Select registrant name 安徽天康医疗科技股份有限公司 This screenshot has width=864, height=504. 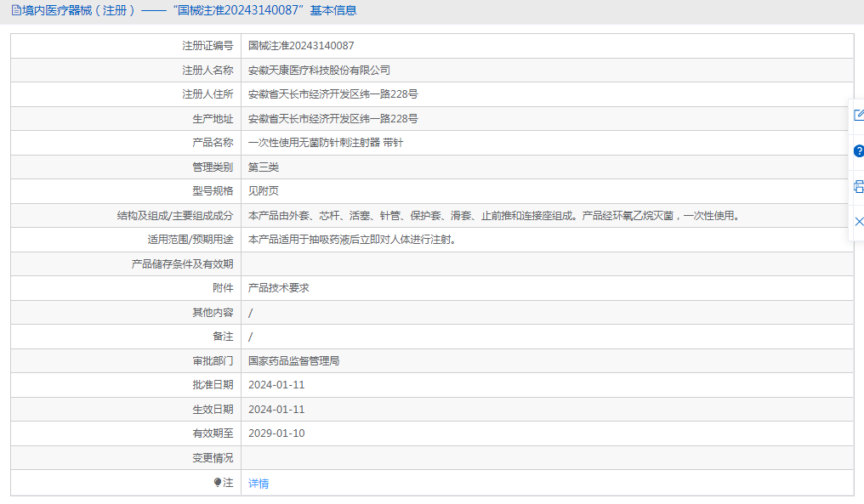[319, 70]
